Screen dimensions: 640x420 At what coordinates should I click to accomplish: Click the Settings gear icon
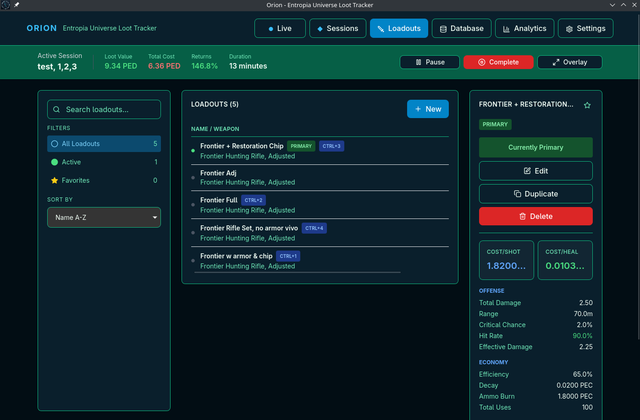click(569, 29)
